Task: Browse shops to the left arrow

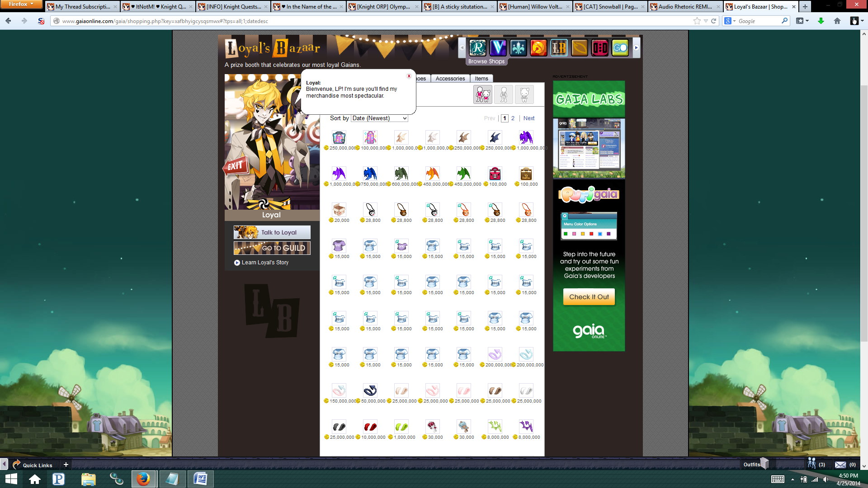Action: (462, 47)
